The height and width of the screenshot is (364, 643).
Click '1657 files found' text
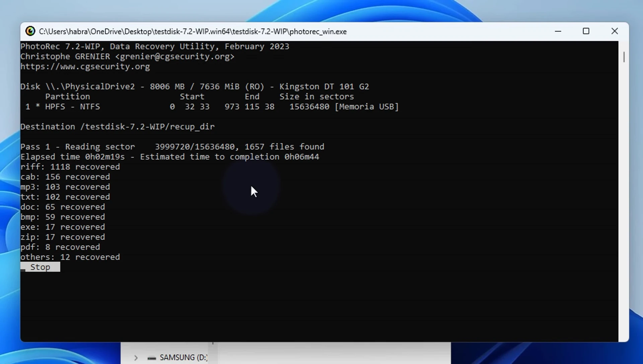(284, 147)
